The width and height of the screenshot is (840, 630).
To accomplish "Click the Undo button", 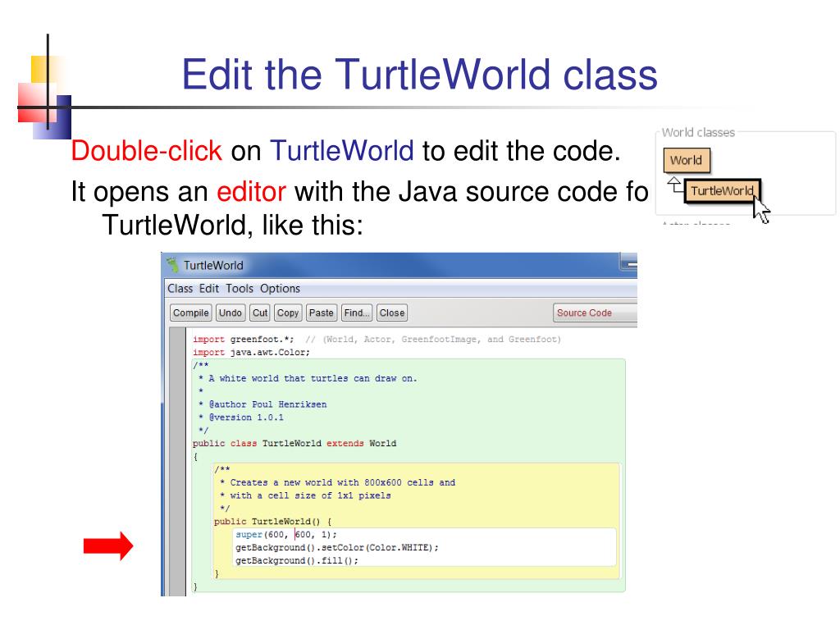I will tap(231, 313).
